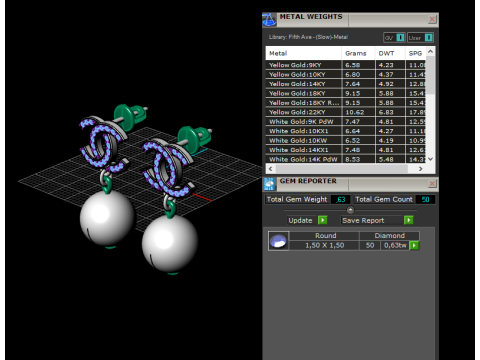Screen dimensions: 480x360
Task: Click the round diamond gem thumbnail
Action: (278, 241)
